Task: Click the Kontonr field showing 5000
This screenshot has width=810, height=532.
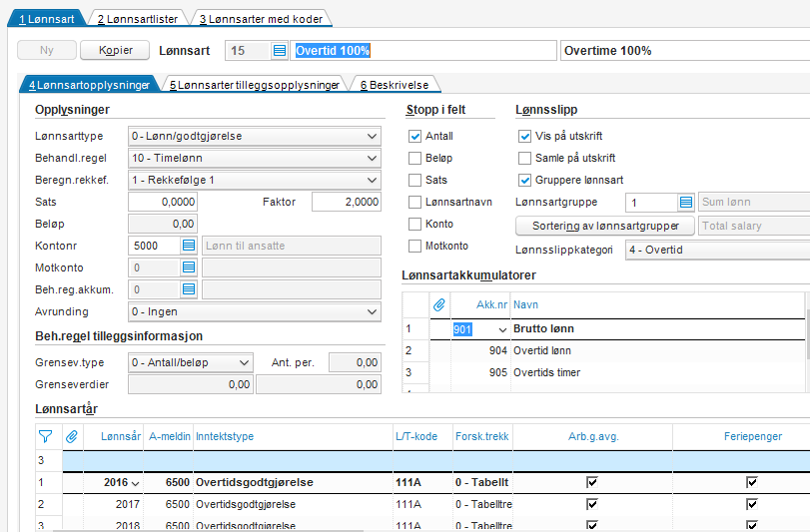Action: [x=155, y=246]
